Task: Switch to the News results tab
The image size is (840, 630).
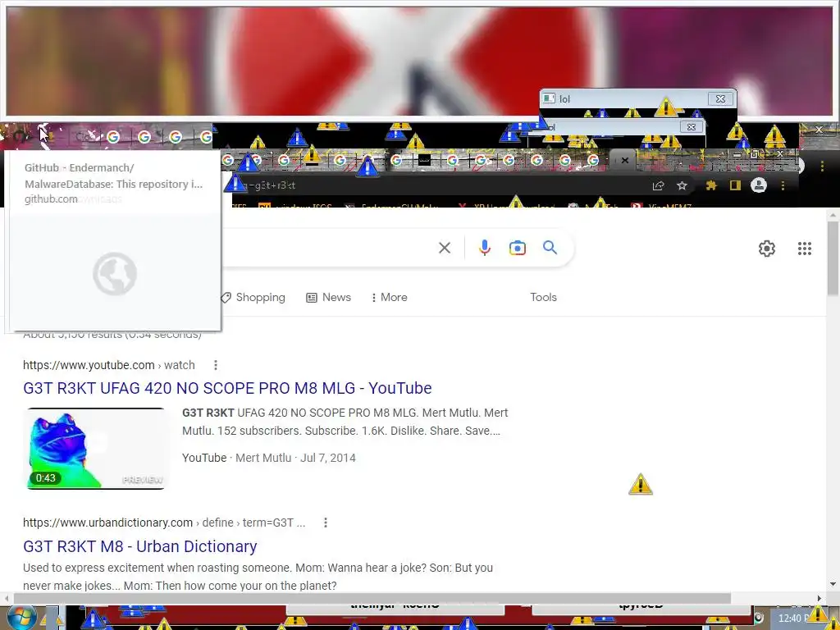Action: point(328,297)
